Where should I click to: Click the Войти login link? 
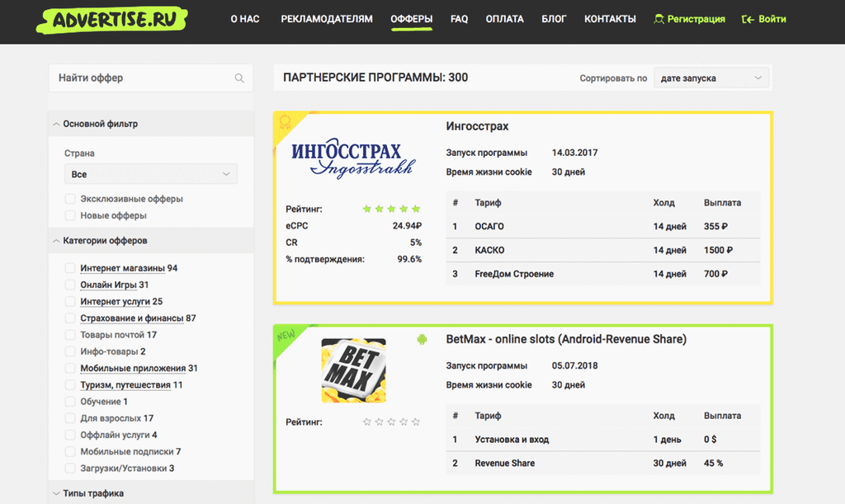click(x=772, y=20)
